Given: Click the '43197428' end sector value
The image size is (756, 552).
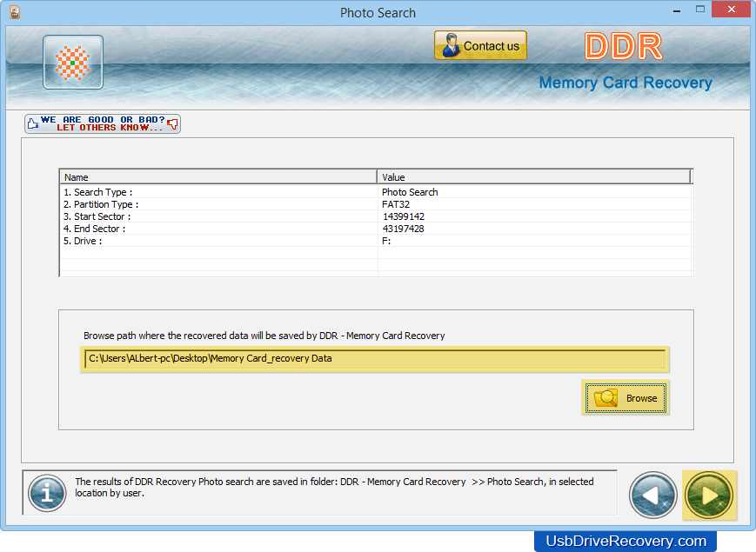Looking at the screenshot, I should click(x=404, y=229).
